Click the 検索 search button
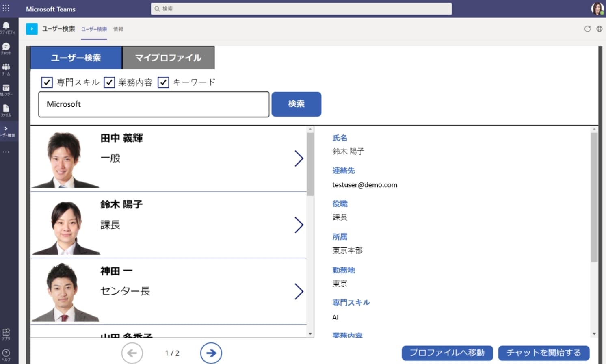 point(297,104)
